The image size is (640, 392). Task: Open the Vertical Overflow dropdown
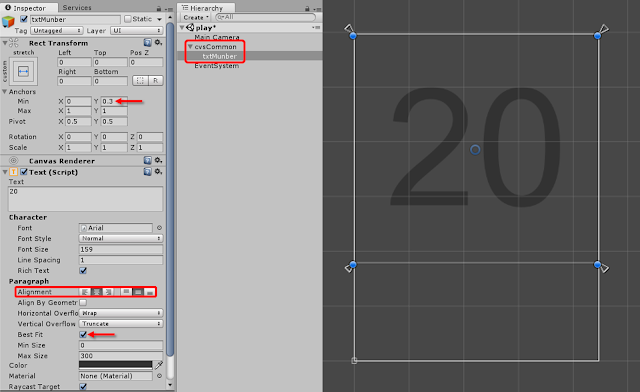(121, 324)
